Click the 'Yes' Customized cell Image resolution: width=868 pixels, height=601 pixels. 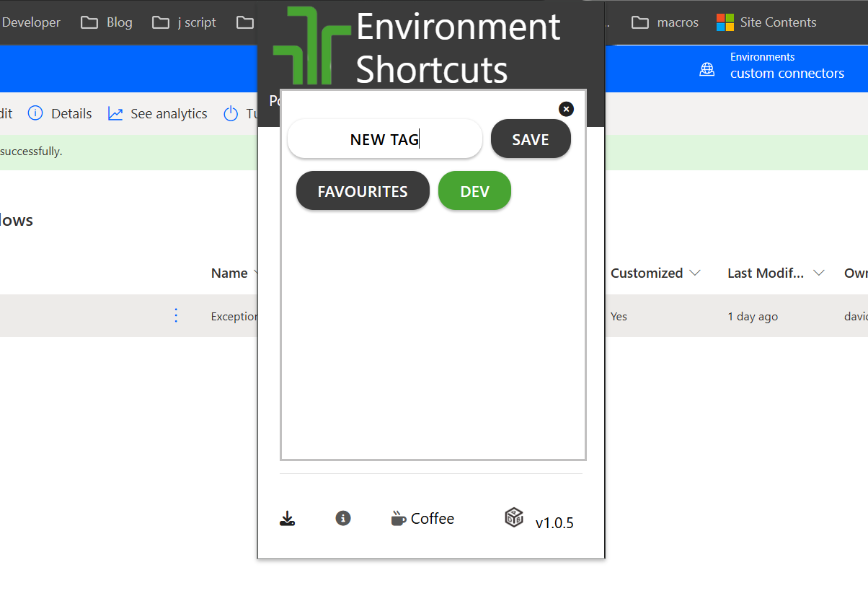click(x=619, y=316)
